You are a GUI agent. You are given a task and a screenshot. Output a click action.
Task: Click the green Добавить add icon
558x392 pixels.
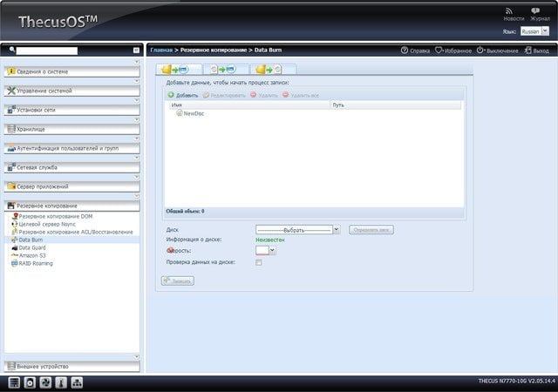pos(171,95)
